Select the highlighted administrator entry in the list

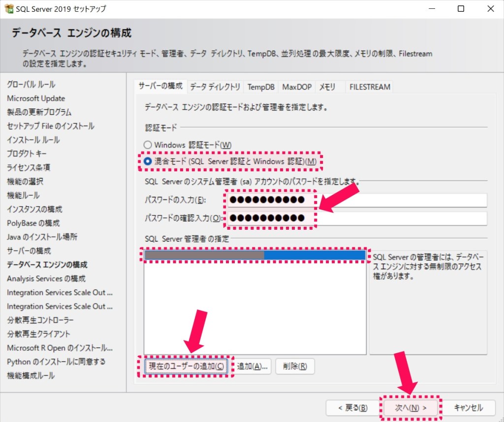[x=255, y=255]
